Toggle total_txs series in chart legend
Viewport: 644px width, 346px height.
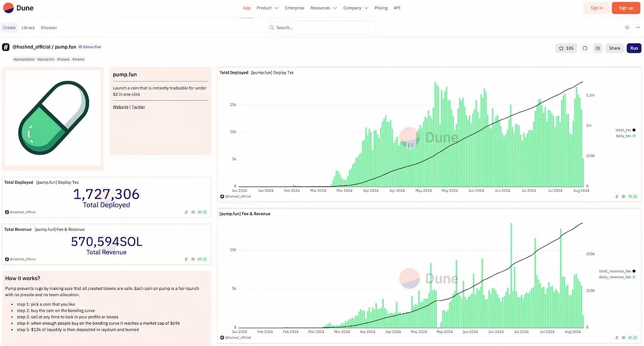[x=624, y=130]
